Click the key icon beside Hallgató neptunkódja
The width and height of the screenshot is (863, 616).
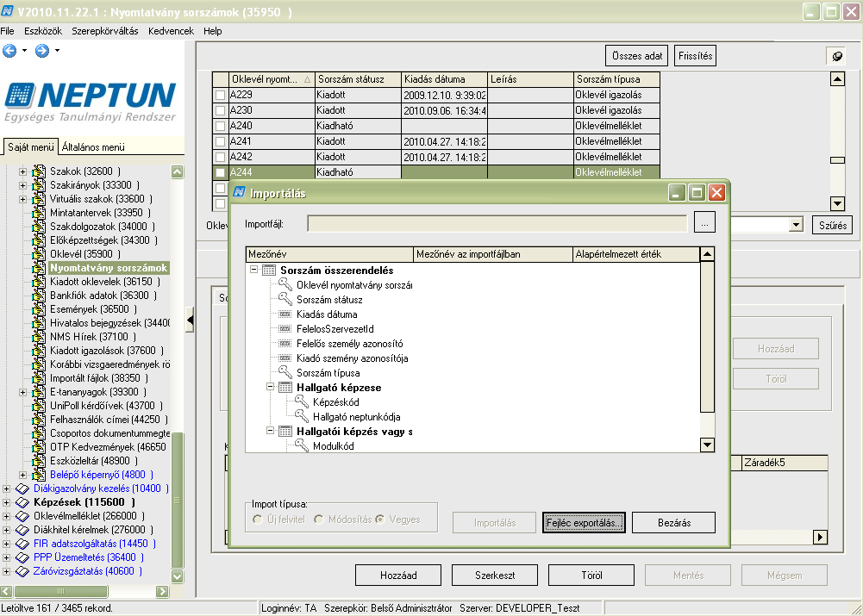point(302,416)
